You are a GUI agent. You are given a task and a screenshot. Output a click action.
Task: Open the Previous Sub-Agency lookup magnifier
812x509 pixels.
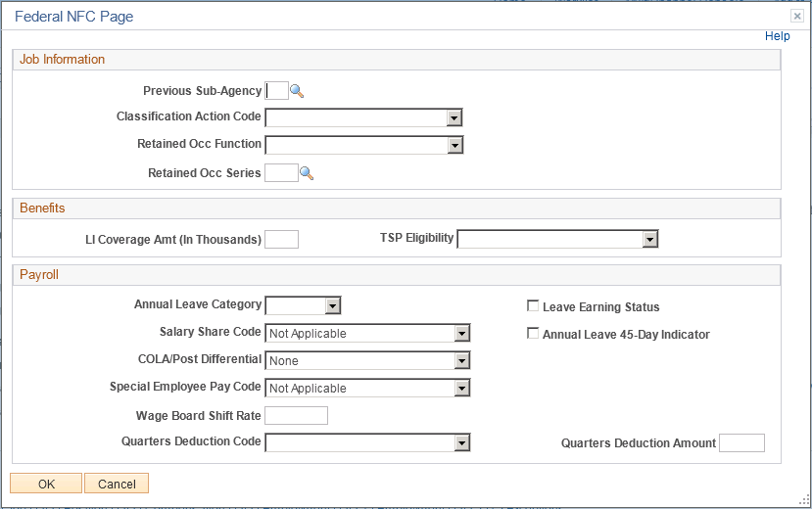point(297,92)
